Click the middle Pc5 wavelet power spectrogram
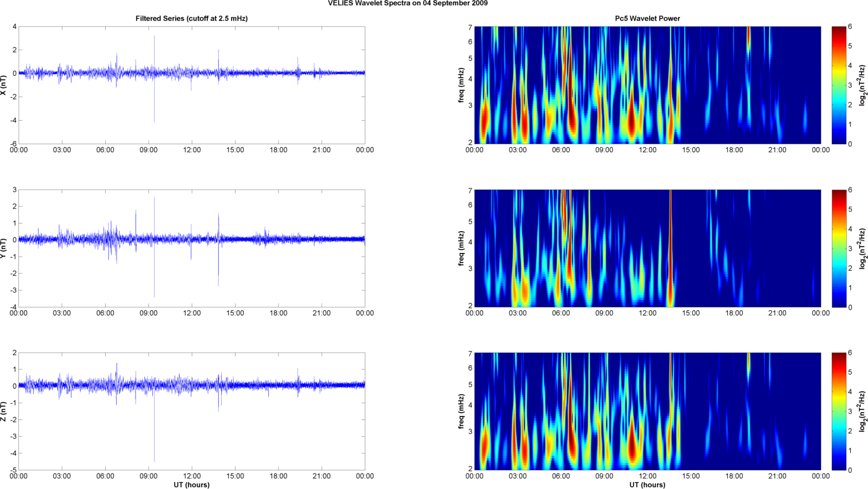Viewport: 868px width, 489px height. pos(647,248)
